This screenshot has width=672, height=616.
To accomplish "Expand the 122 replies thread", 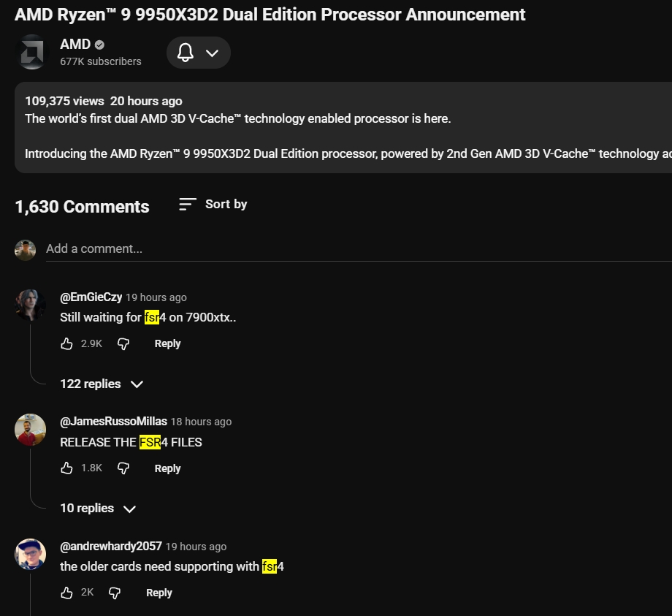I will [x=102, y=384].
